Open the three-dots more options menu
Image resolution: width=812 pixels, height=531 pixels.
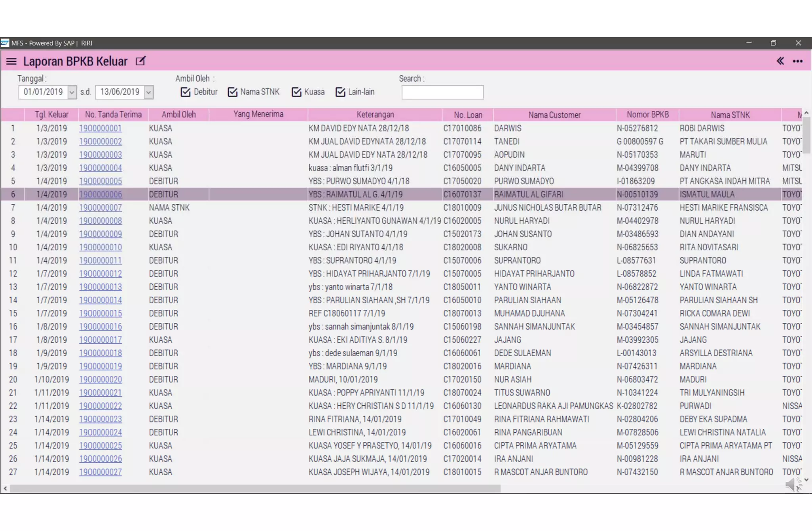pyautogui.click(x=797, y=61)
